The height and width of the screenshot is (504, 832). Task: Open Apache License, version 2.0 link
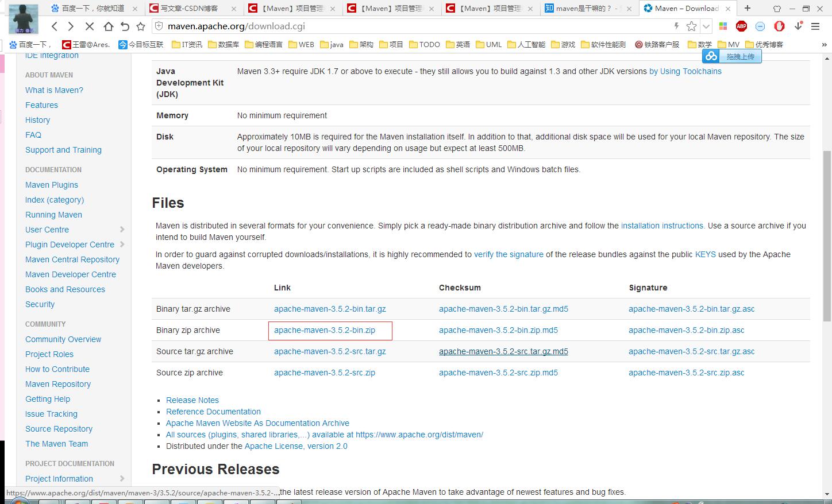[x=296, y=446]
